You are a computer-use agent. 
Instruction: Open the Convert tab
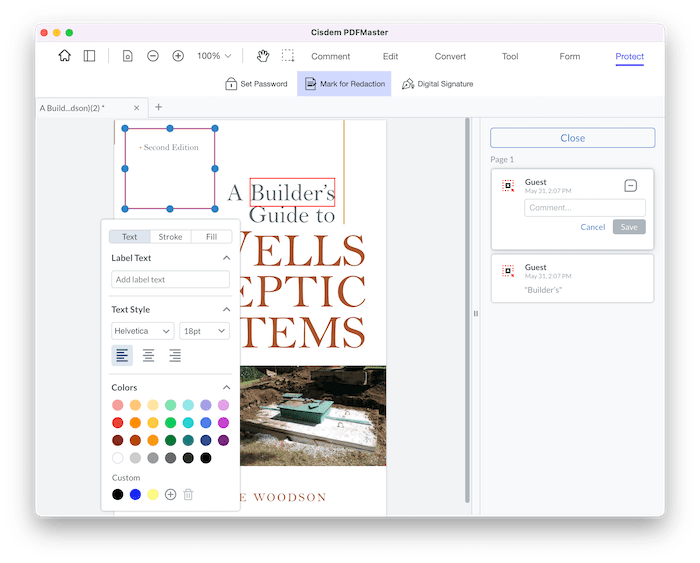[450, 57]
